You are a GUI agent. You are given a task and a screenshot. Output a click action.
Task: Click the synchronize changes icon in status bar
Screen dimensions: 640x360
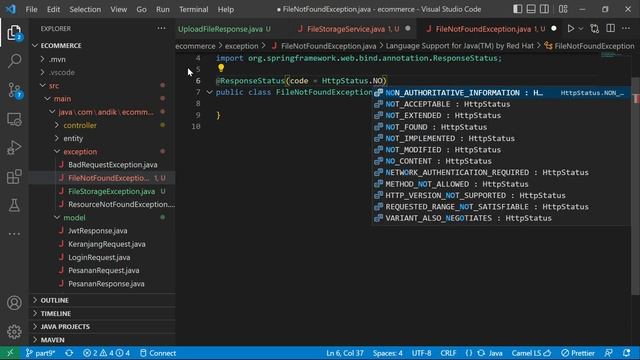pos(69,353)
